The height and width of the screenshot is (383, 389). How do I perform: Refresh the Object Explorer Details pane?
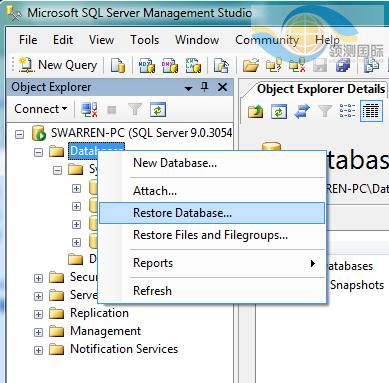[x=279, y=111]
